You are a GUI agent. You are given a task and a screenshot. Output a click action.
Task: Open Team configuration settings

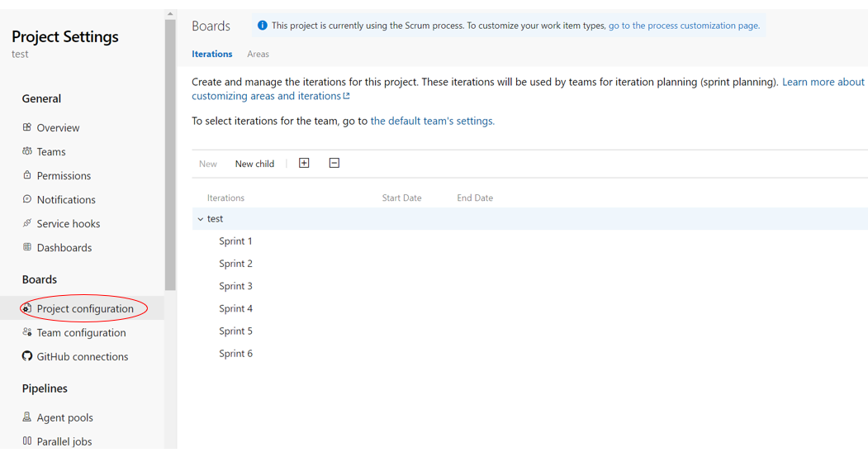coord(81,332)
